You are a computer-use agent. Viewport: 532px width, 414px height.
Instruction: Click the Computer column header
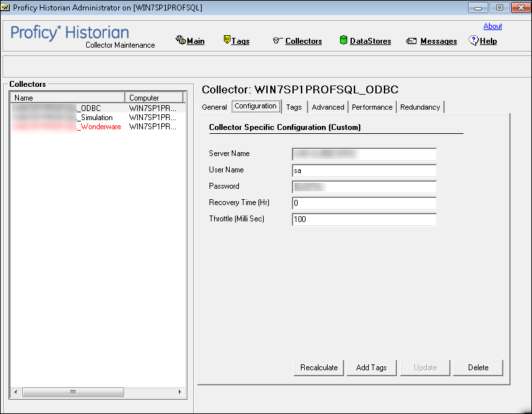[x=154, y=98]
